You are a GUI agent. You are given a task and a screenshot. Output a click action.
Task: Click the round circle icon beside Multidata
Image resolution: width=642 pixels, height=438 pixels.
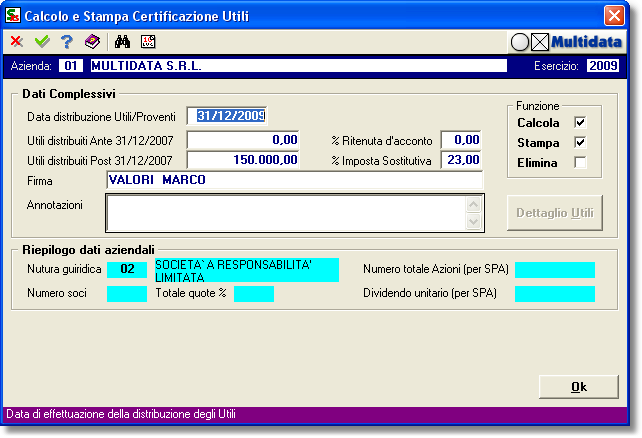pos(520,42)
